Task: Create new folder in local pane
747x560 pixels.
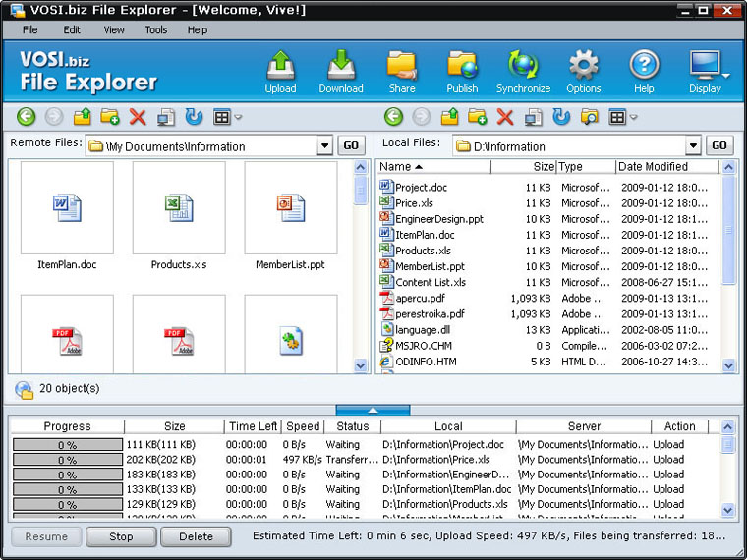Action: pyautogui.click(x=477, y=117)
